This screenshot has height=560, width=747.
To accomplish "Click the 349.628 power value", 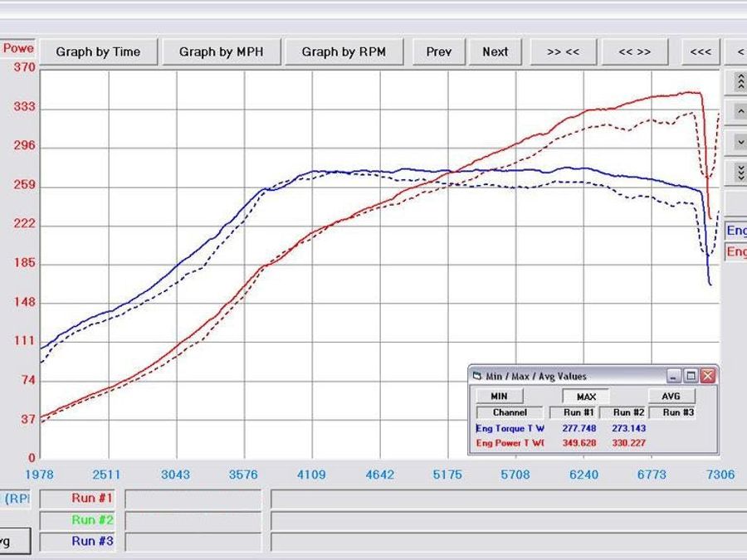I will point(579,443).
